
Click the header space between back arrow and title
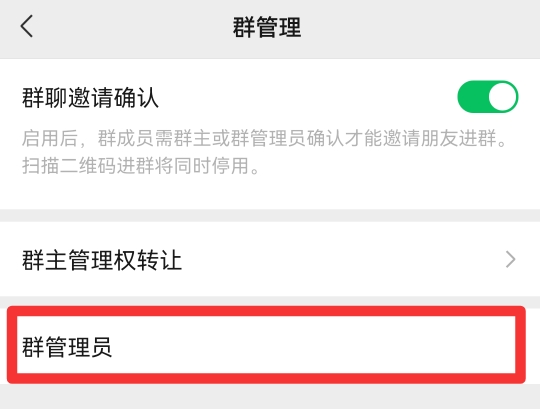[133, 28]
